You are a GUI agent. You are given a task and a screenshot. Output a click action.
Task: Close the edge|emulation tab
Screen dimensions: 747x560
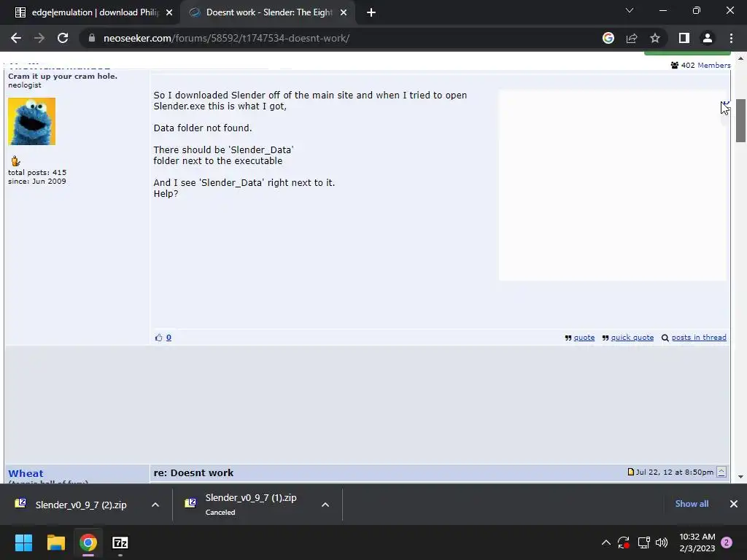(169, 13)
